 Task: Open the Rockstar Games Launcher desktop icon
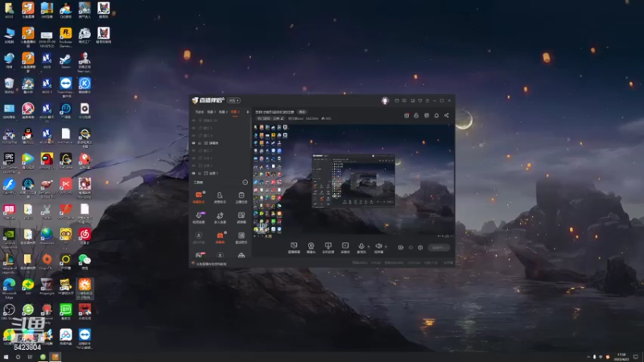coord(65,37)
